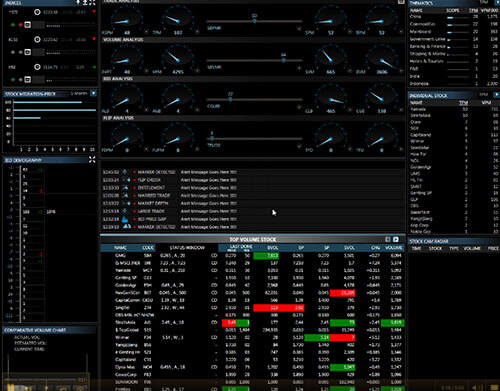Click the small round button beside CLB 465 gauge
The width and height of the screenshot is (500, 391).
(x=350, y=110)
